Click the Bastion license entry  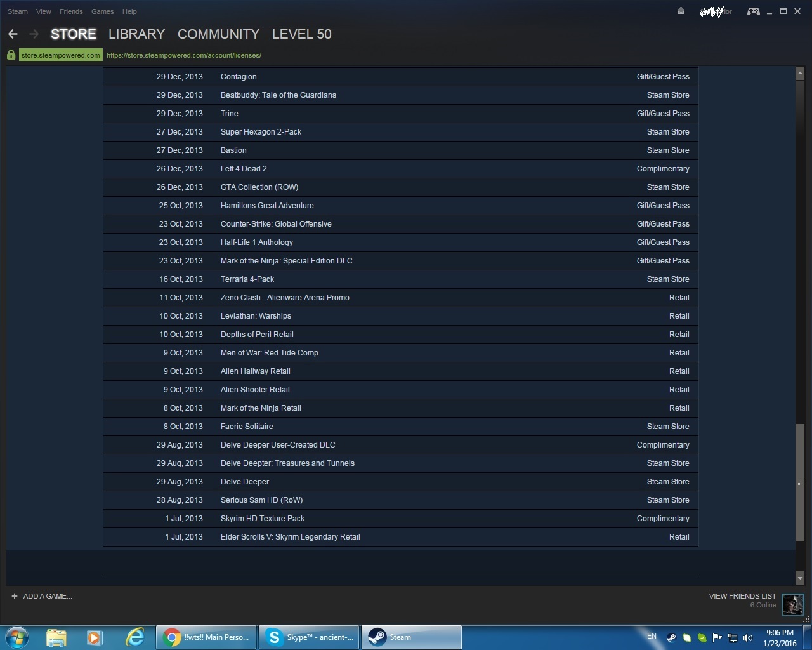[x=400, y=150]
